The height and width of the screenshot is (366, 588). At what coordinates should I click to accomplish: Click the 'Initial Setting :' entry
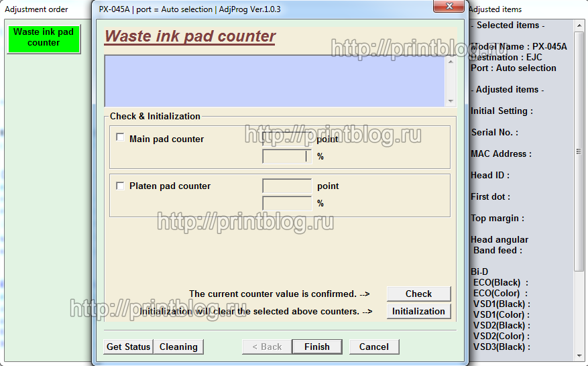(x=502, y=111)
